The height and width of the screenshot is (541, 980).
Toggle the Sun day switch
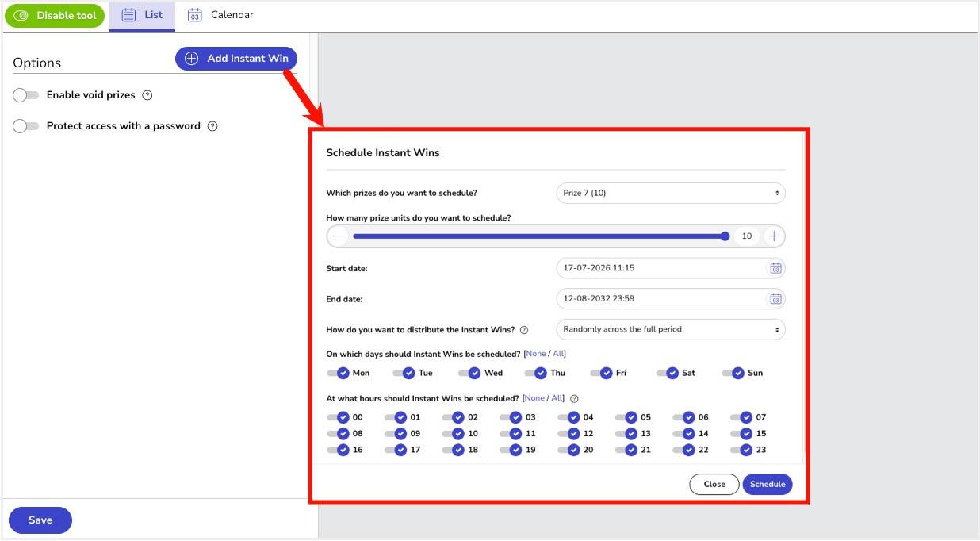[x=733, y=373]
